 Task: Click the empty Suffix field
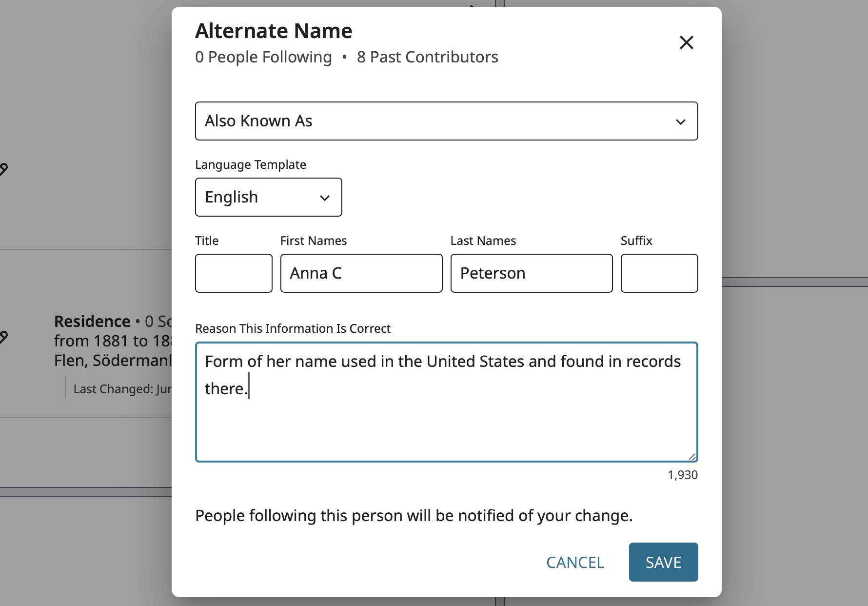(659, 273)
